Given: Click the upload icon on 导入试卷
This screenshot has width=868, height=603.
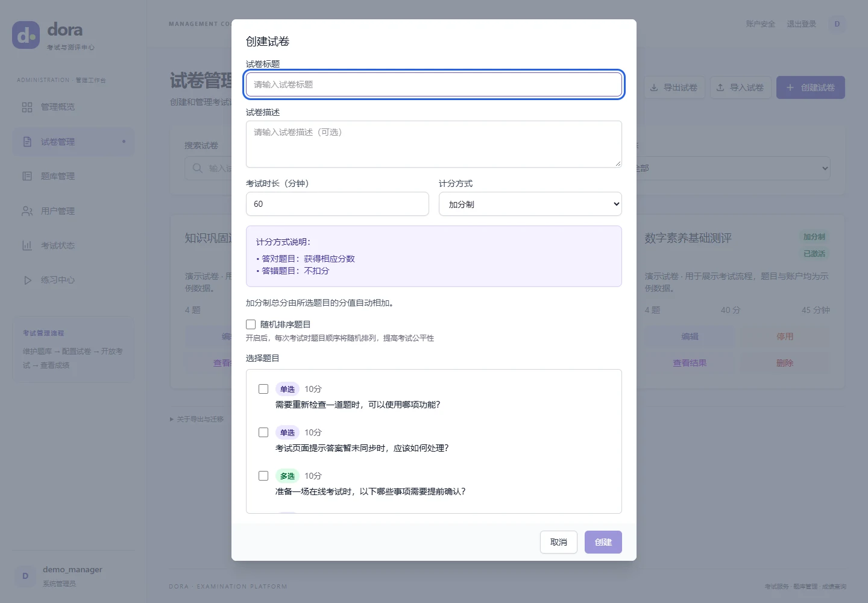Looking at the screenshot, I should click(x=720, y=87).
